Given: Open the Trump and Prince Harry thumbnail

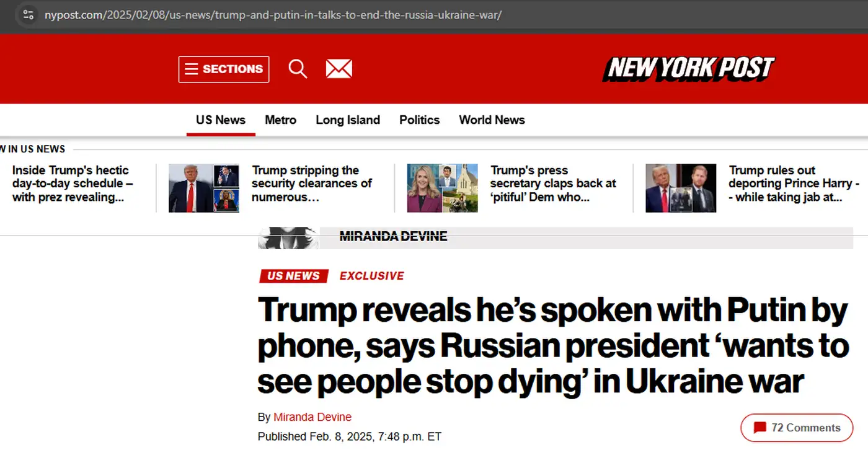Looking at the screenshot, I should point(681,188).
